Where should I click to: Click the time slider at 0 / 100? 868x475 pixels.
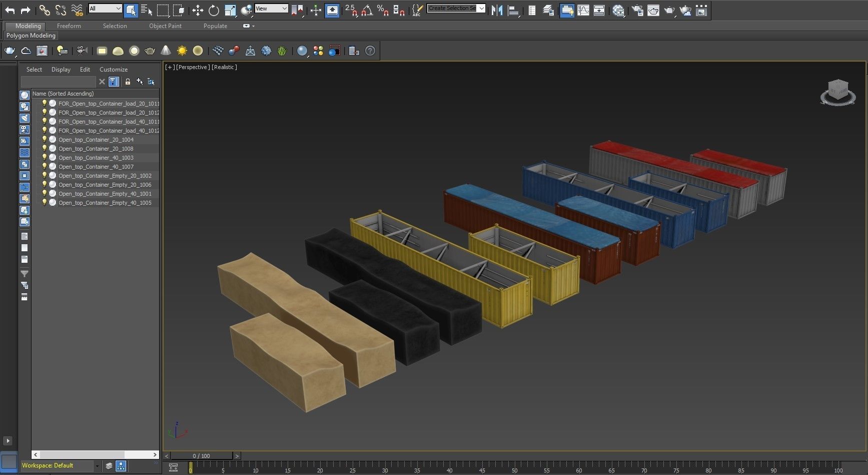point(202,456)
